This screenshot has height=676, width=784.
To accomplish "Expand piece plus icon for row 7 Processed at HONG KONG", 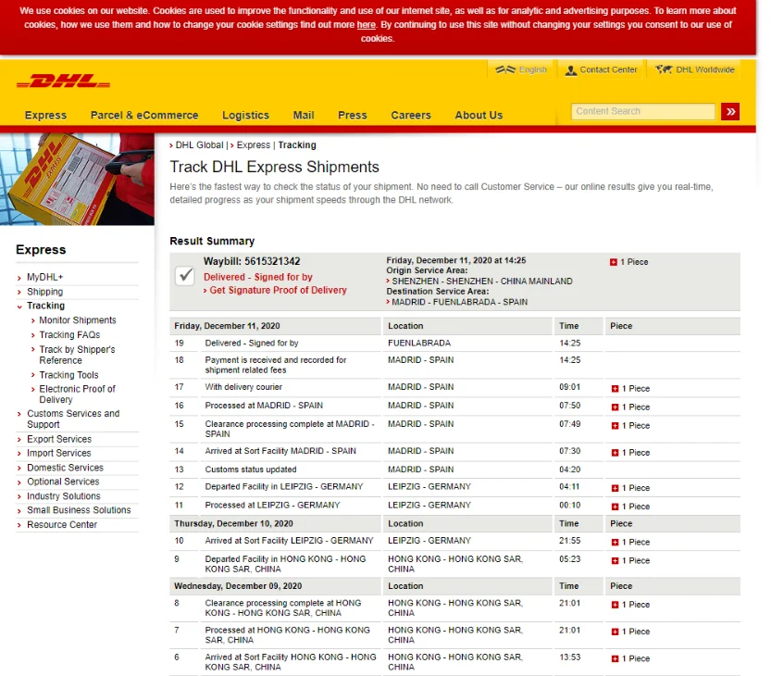I will pos(615,632).
